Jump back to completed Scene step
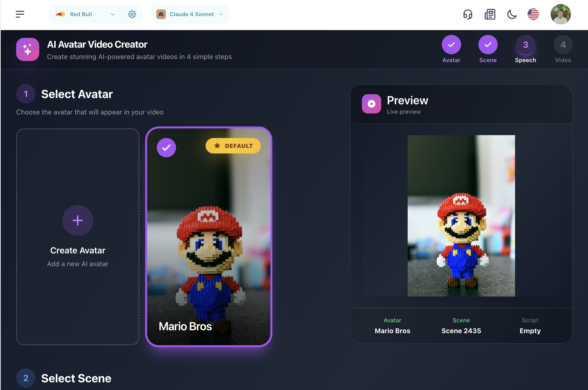This screenshot has height=390, width=588. [488, 45]
